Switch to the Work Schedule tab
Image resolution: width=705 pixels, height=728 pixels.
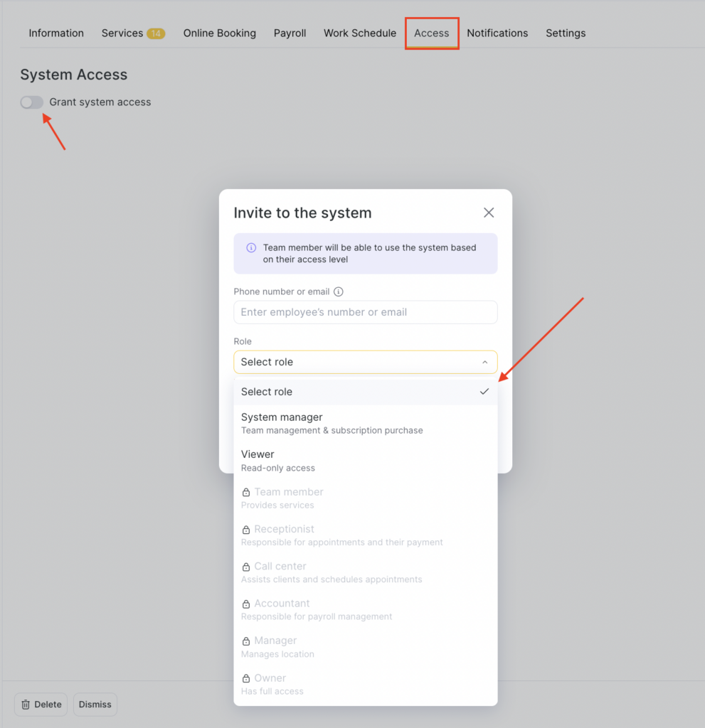tap(359, 33)
